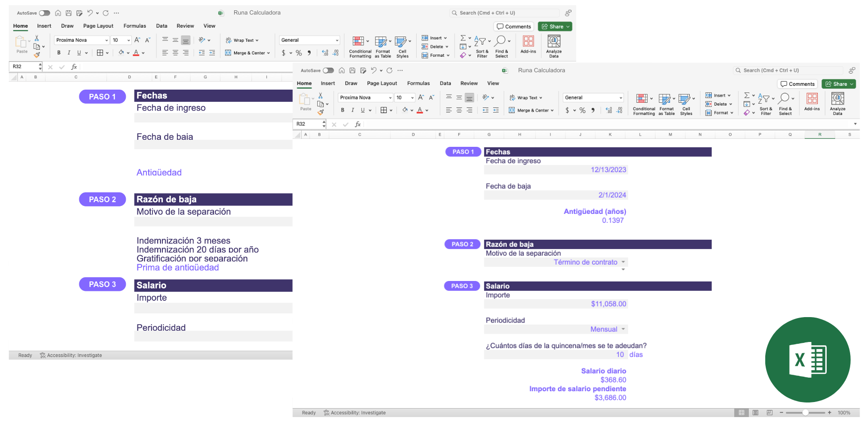Toggle AutoSave switch in the left window
The image size is (868, 425).
coord(45,13)
